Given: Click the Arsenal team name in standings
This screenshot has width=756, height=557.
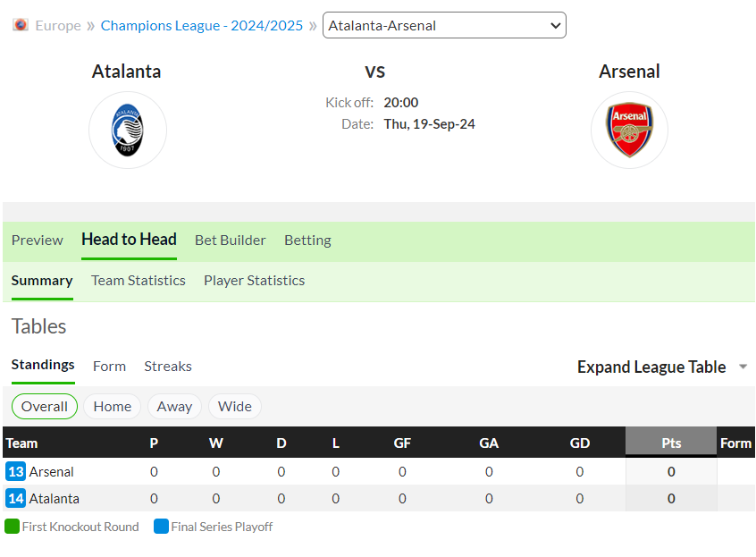Looking at the screenshot, I should click(x=51, y=472).
